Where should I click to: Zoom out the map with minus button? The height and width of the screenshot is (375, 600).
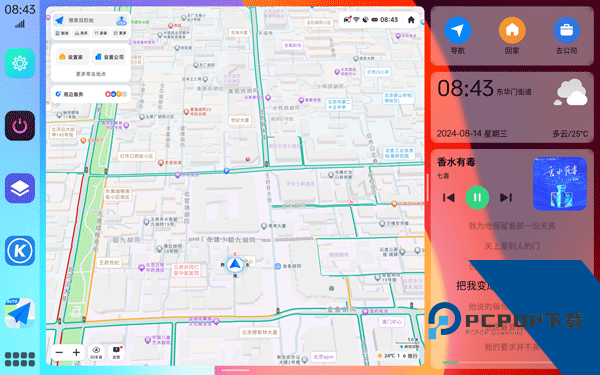coord(59,352)
